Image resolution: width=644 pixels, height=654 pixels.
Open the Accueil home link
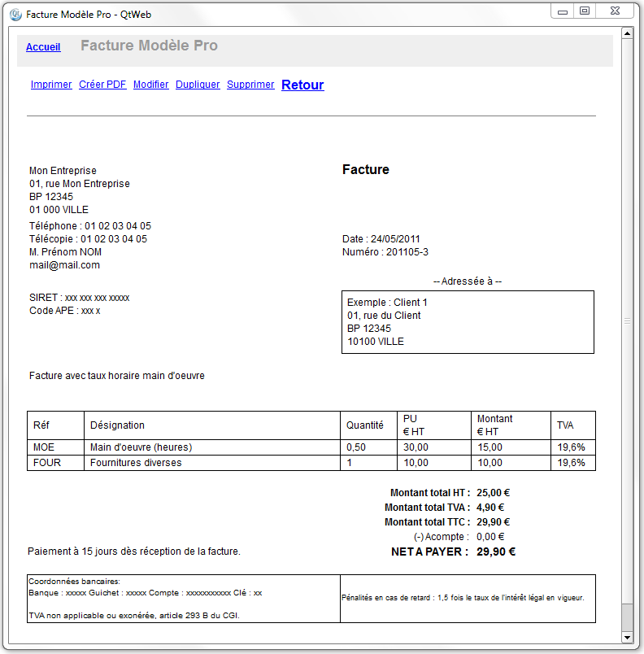point(43,47)
